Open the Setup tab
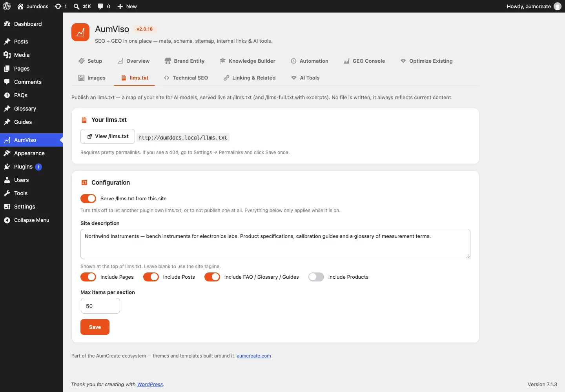This screenshot has width=565, height=392. (90, 61)
